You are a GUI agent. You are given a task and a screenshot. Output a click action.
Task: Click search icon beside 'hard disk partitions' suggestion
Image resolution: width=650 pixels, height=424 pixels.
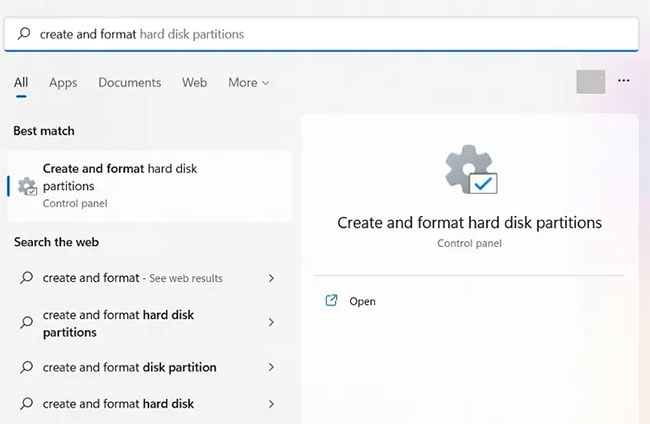(27, 322)
